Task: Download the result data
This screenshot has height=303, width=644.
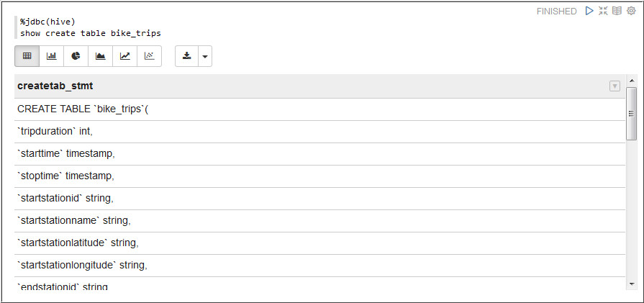Action: pos(186,56)
